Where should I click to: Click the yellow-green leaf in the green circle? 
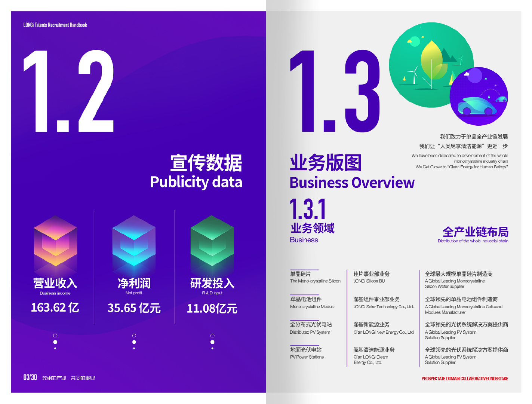coord(431,58)
